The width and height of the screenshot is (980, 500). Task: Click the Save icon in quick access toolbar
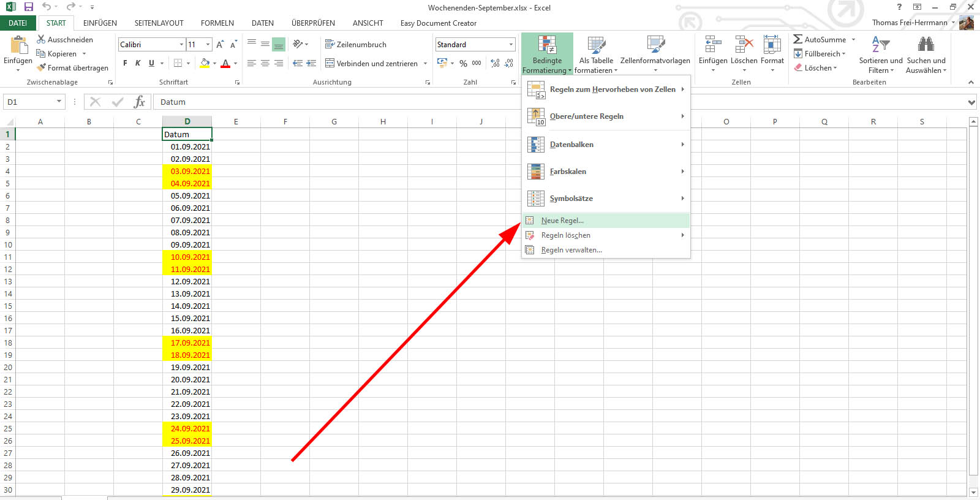tap(28, 7)
